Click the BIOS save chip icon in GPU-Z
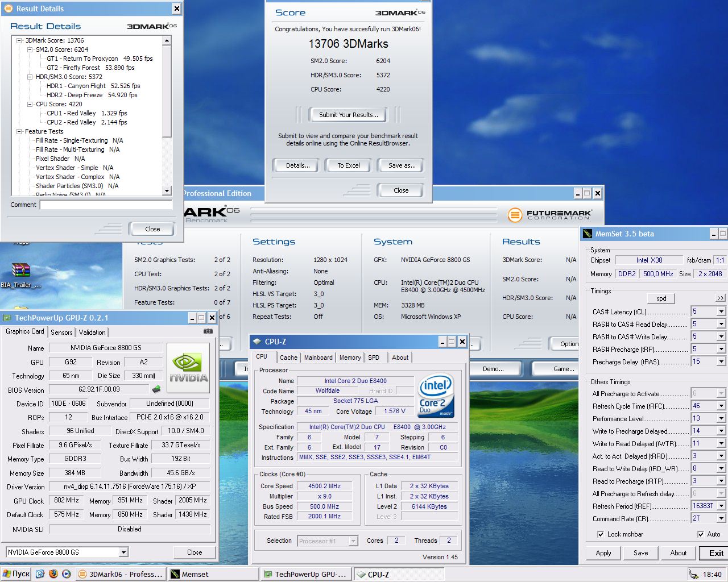This screenshot has height=582, width=728. (x=156, y=389)
